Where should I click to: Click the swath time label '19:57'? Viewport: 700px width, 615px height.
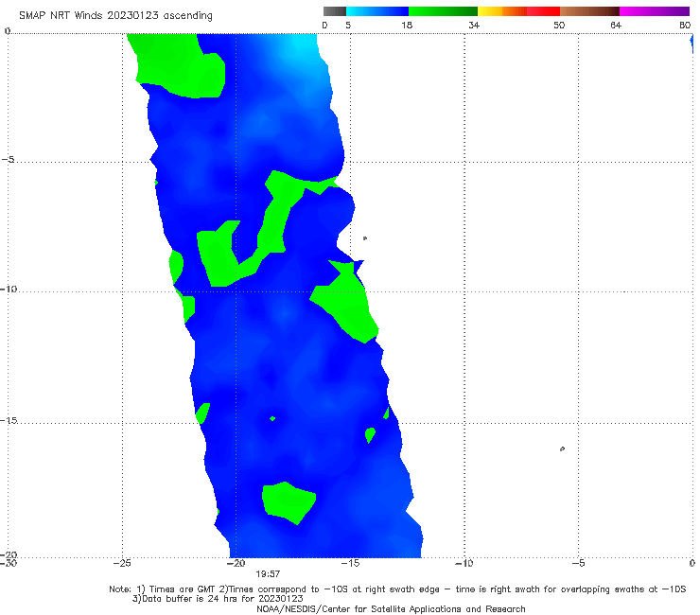[x=268, y=573]
